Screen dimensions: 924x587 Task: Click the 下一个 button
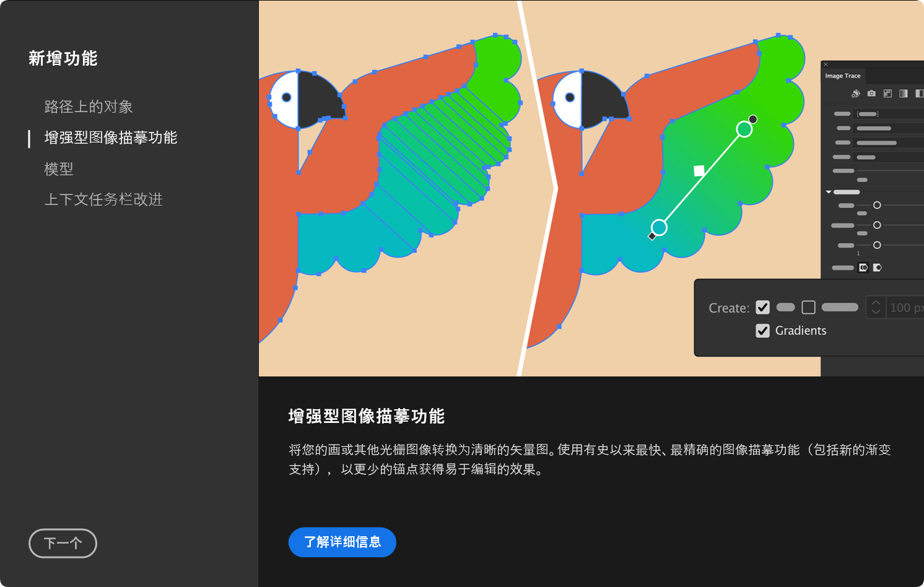coord(63,543)
